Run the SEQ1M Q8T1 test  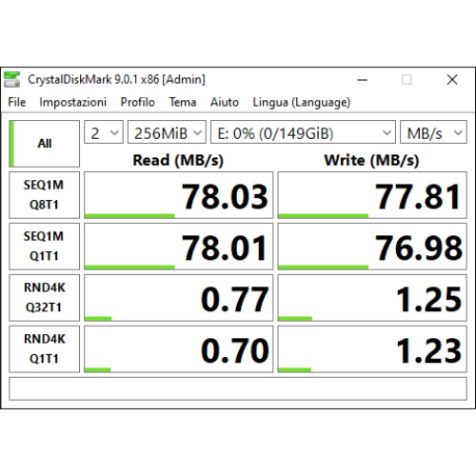coord(44,195)
